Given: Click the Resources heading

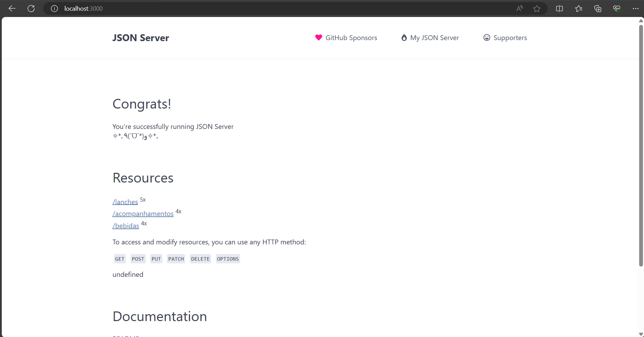Looking at the screenshot, I should coord(143,178).
